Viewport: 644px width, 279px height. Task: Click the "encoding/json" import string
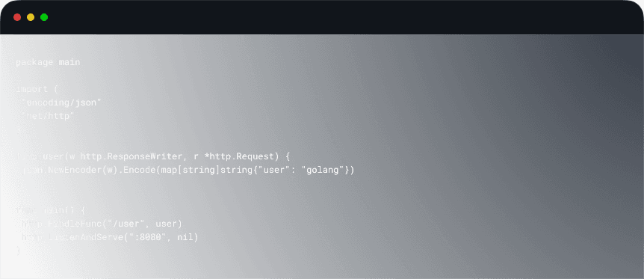click(61, 102)
